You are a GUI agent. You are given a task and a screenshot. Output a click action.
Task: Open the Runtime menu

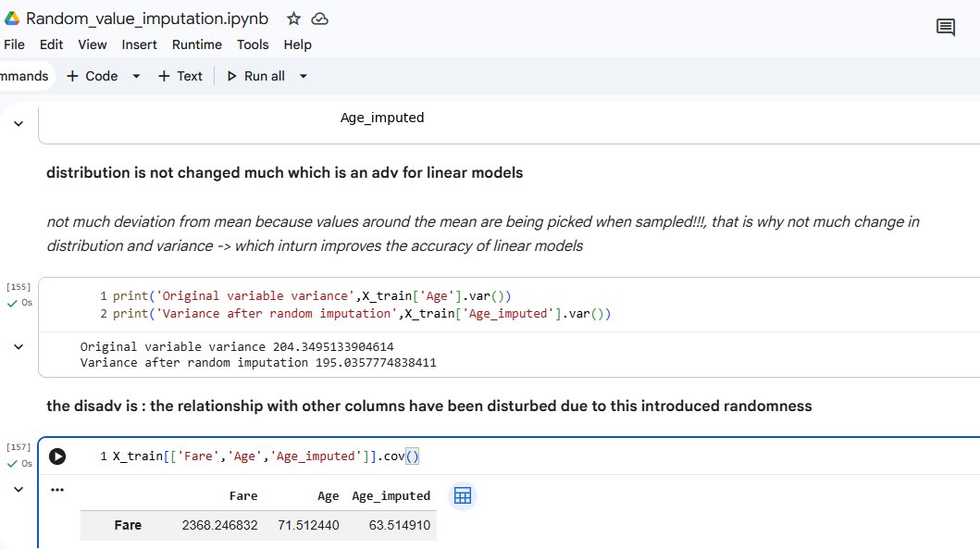[x=197, y=44]
